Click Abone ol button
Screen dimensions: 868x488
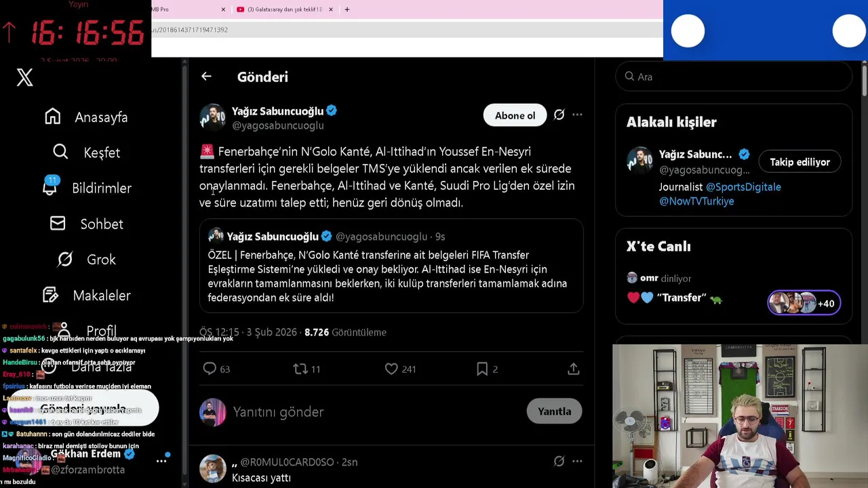515,115
